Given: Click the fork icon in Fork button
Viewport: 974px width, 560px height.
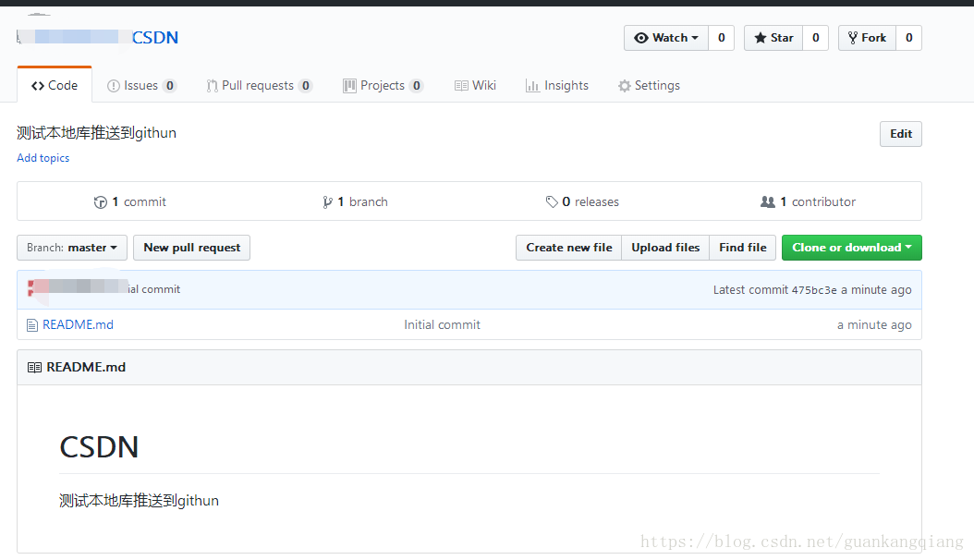Looking at the screenshot, I should click(853, 38).
